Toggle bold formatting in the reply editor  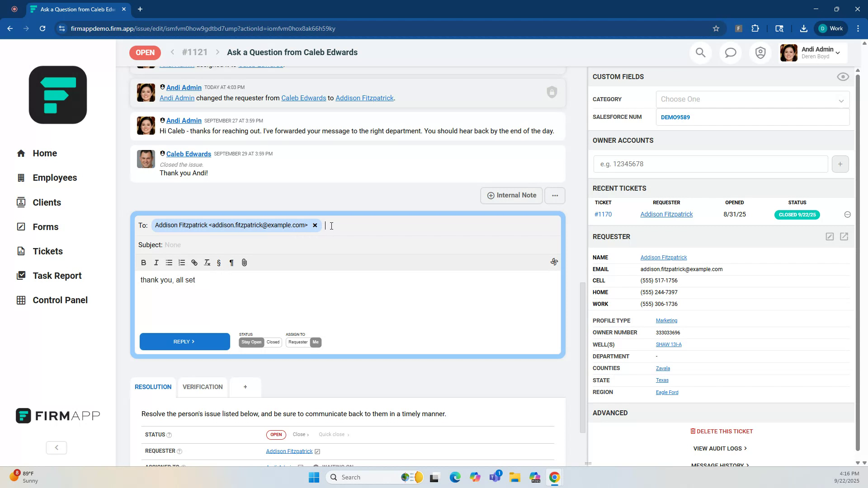pos(143,263)
